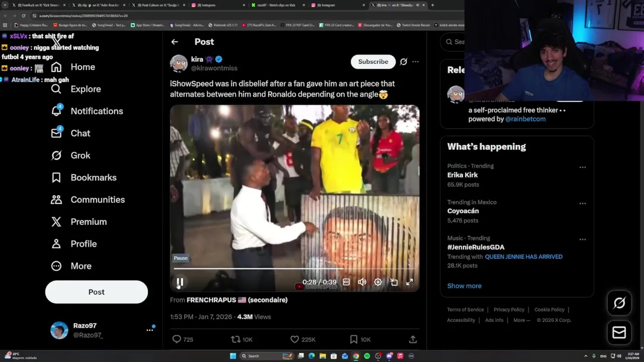This screenshot has width=644, height=362.
Task: Open the Accessibility footer link
Action: click(461, 320)
